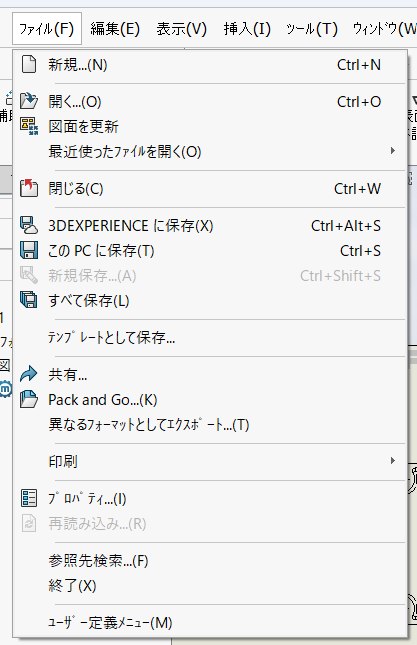
Task: Choose 開く...(O) menu entry
Action: (210, 102)
